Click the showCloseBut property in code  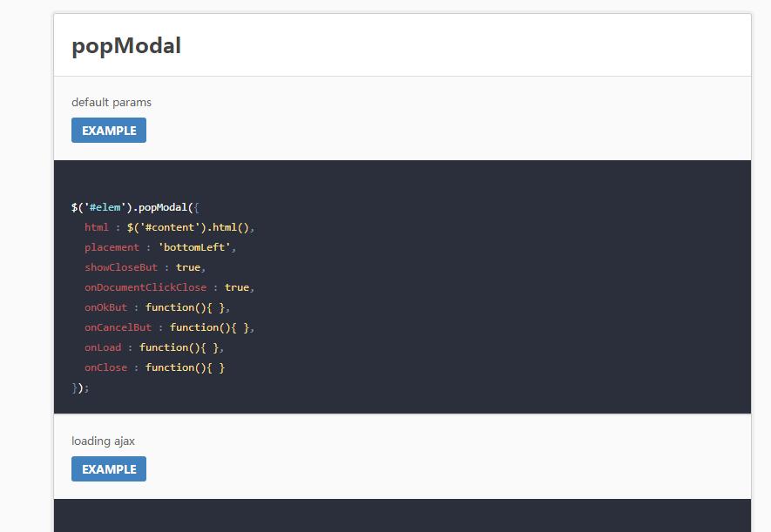coord(121,267)
